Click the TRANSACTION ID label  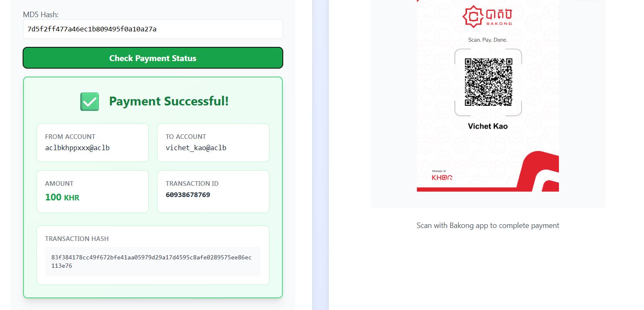click(192, 183)
